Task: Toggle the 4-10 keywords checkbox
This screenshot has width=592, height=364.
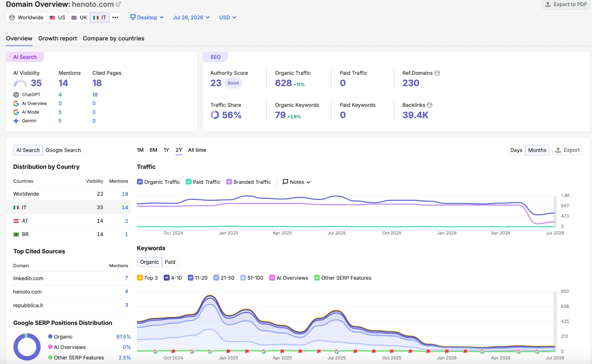Action: tap(167, 278)
